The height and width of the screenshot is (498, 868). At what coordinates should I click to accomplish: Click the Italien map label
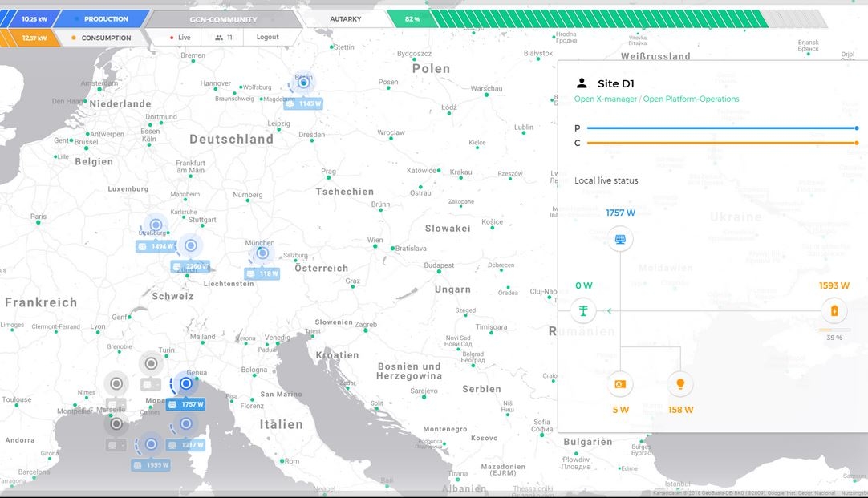(x=282, y=424)
